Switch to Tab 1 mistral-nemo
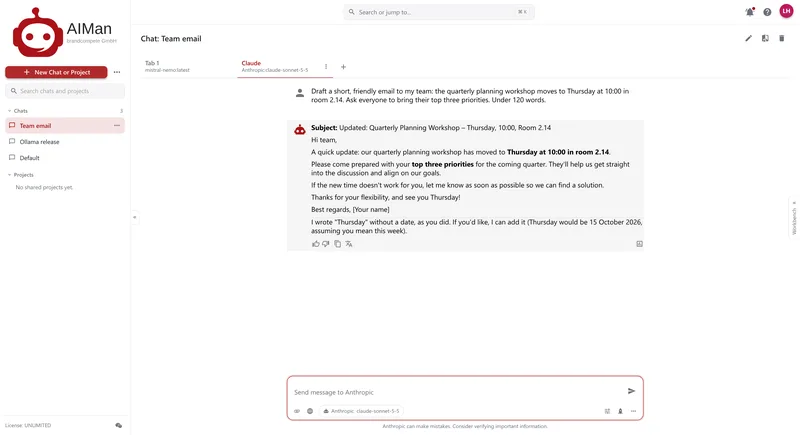The image size is (800, 435). pyautogui.click(x=188, y=66)
